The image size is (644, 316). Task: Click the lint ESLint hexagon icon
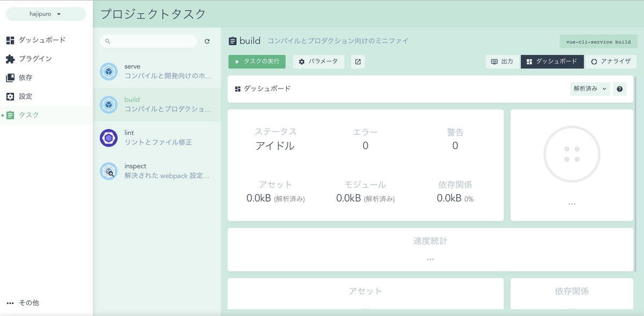pos(109,138)
